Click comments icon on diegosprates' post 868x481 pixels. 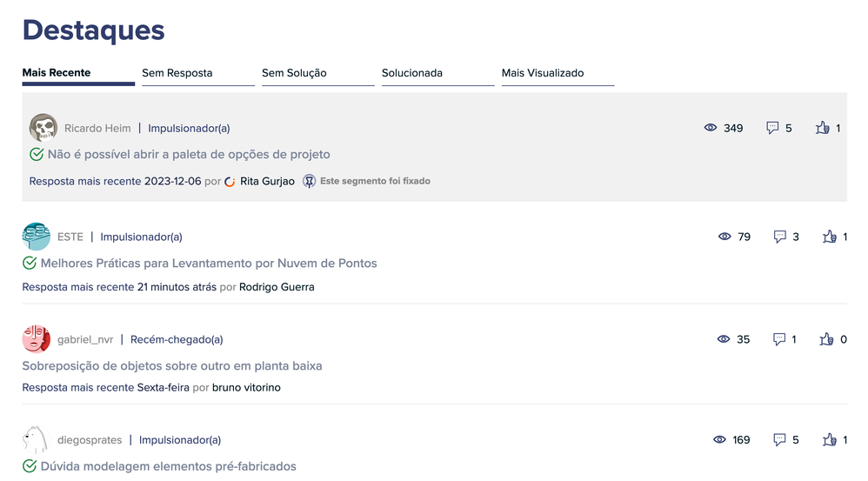tap(779, 440)
